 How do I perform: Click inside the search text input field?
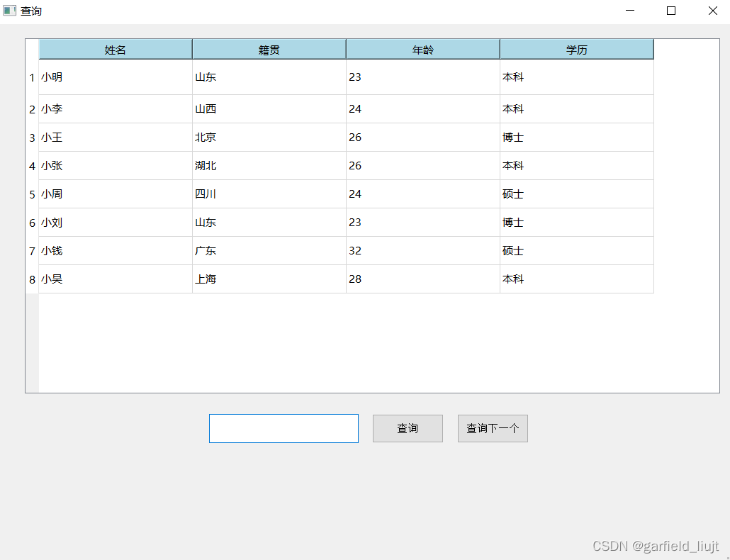click(283, 428)
